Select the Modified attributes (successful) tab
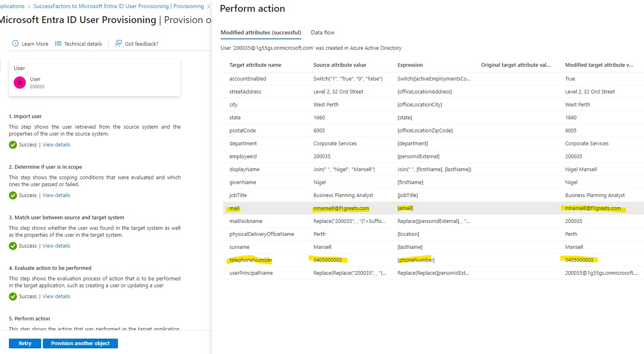This screenshot has height=354, width=644. (x=261, y=32)
